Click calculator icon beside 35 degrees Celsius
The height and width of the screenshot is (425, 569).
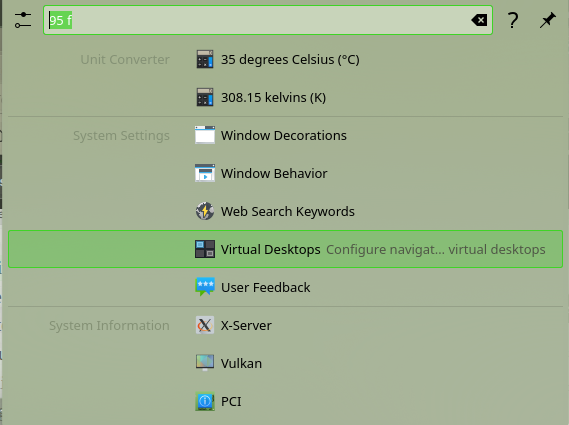pyautogui.click(x=205, y=59)
